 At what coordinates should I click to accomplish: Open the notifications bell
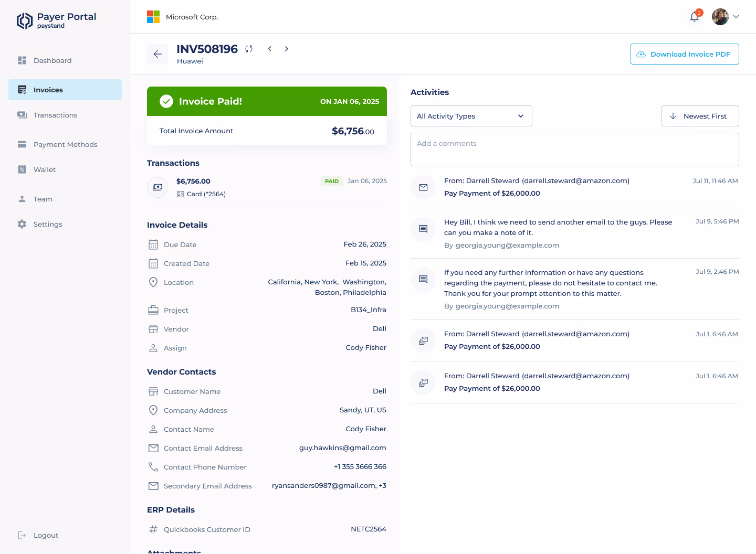pos(695,17)
